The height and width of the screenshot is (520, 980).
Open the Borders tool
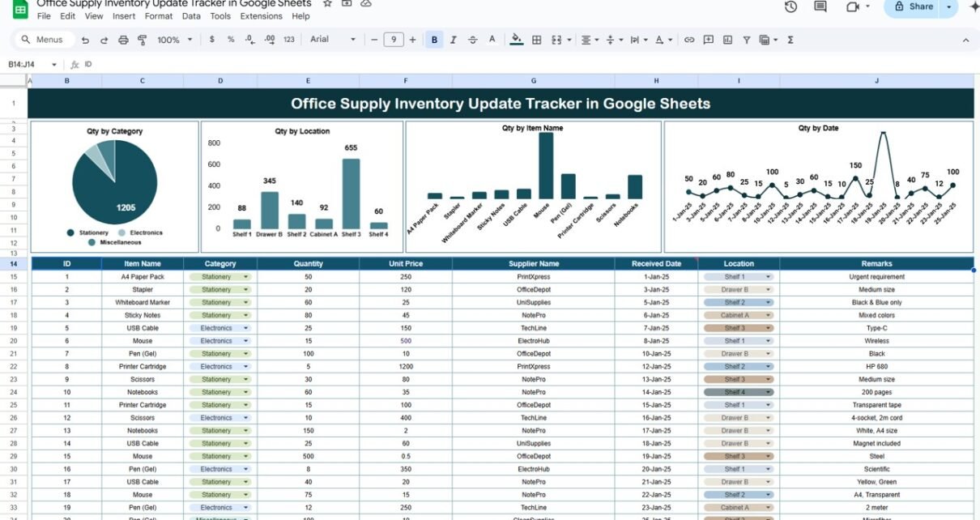click(x=536, y=40)
